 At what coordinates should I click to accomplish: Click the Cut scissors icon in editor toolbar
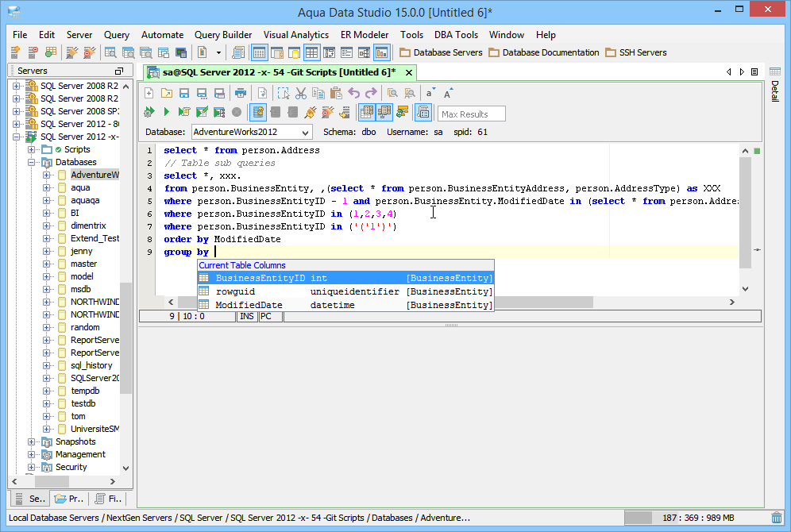(301, 93)
